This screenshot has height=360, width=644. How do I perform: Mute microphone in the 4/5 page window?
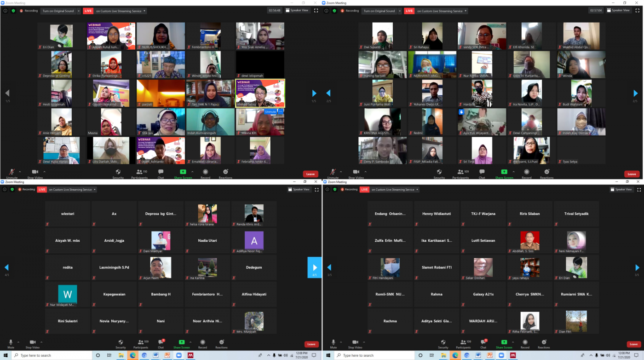(x=11, y=343)
